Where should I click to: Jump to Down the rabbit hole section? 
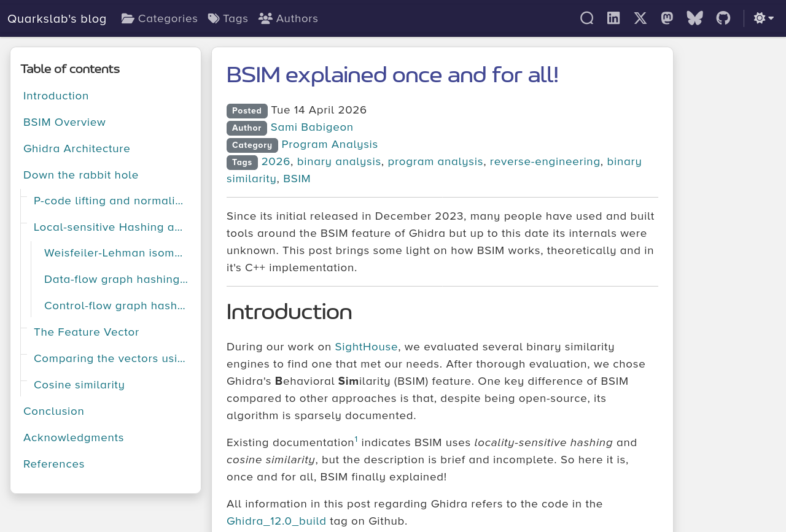click(x=81, y=175)
